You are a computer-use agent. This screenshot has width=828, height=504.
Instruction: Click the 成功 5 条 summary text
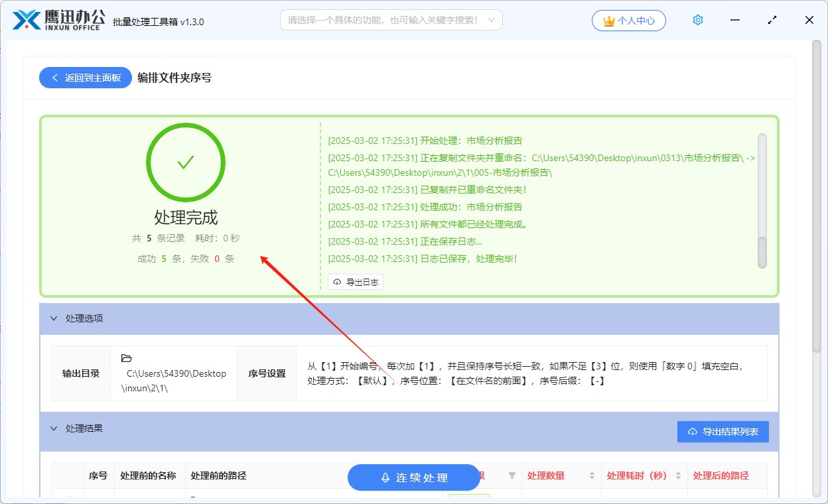(x=160, y=259)
